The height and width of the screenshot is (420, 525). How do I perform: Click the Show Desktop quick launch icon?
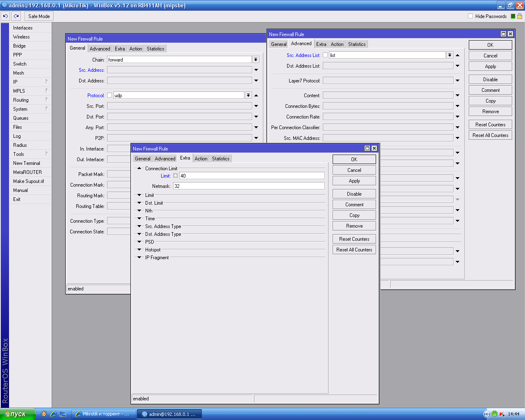pyautogui.click(x=63, y=414)
